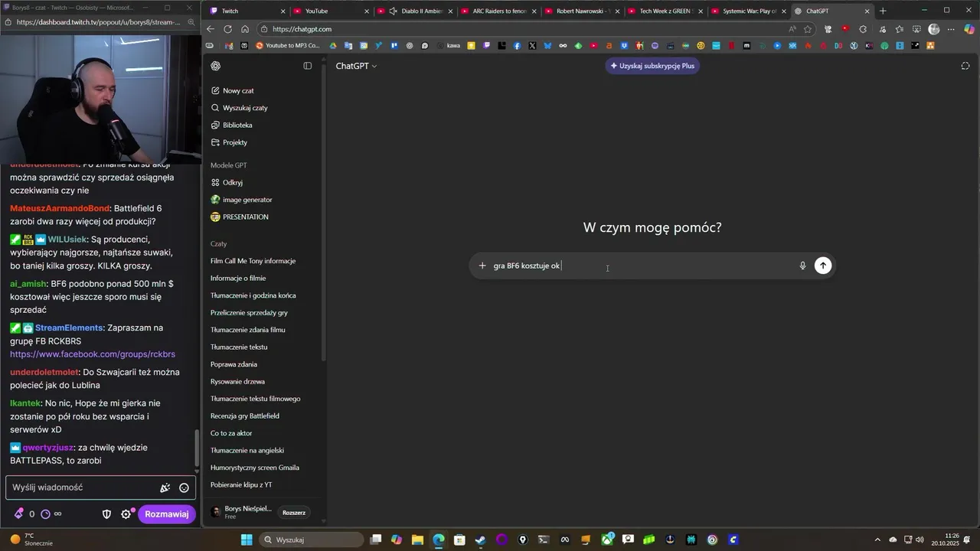Image resolution: width=980 pixels, height=551 pixels.
Task: Click the Rozmawiaj chat button
Action: tap(166, 514)
